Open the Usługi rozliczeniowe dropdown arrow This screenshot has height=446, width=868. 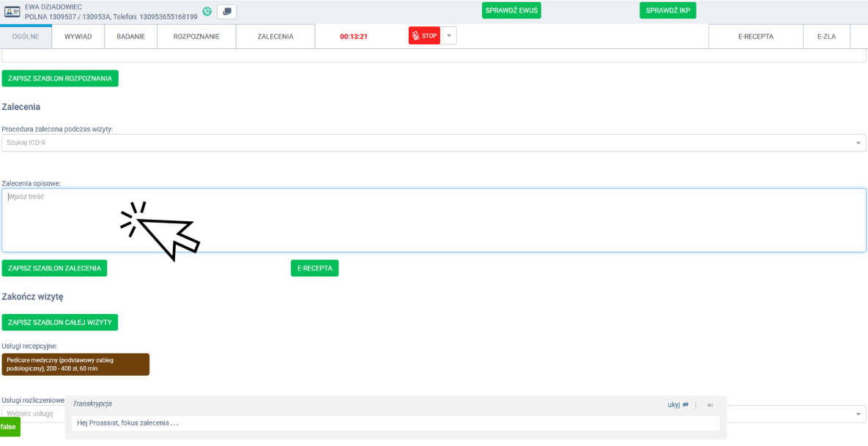pyautogui.click(x=858, y=415)
